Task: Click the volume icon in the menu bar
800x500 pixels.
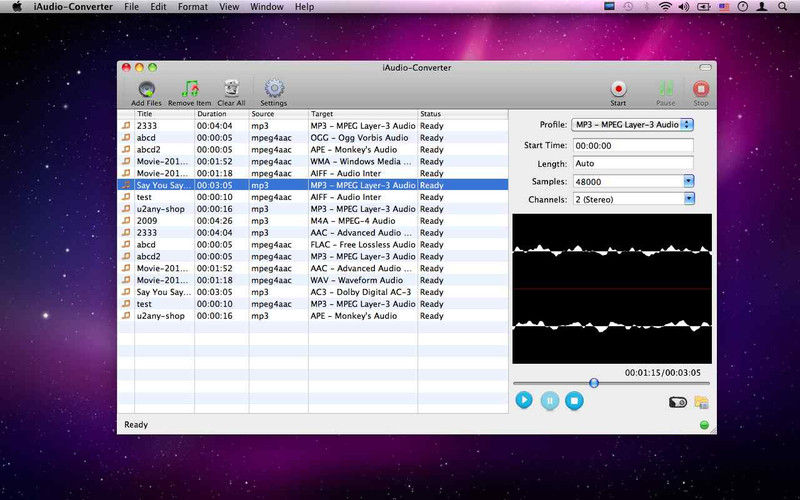Action: [x=683, y=7]
